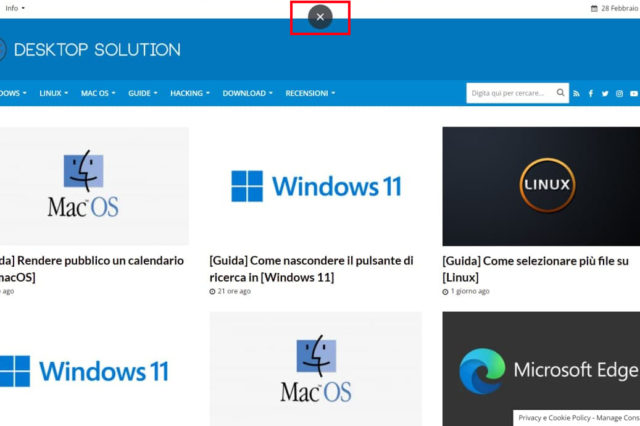This screenshot has width=640, height=426.
Task: Open the Download navigation menu
Action: coord(248,93)
